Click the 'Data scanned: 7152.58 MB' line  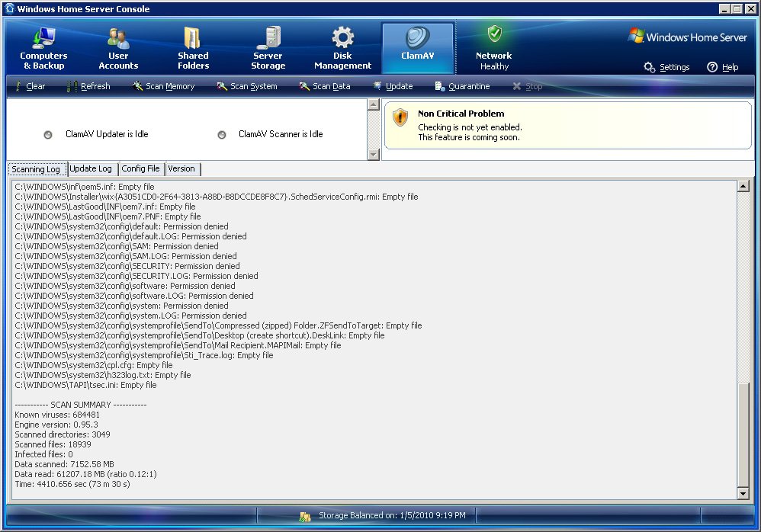click(65, 465)
